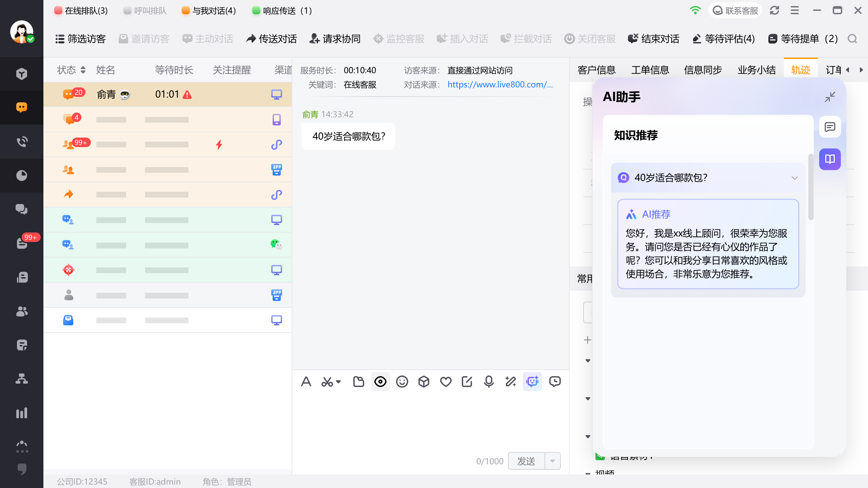868x488 pixels.
Task: Click 请求协同 request collaboration button
Action: click(335, 39)
